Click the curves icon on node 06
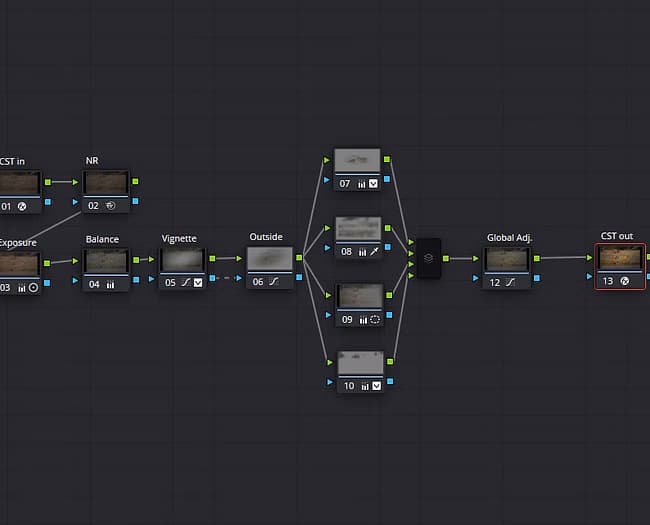The image size is (650, 525). pyautogui.click(x=274, y=282)
